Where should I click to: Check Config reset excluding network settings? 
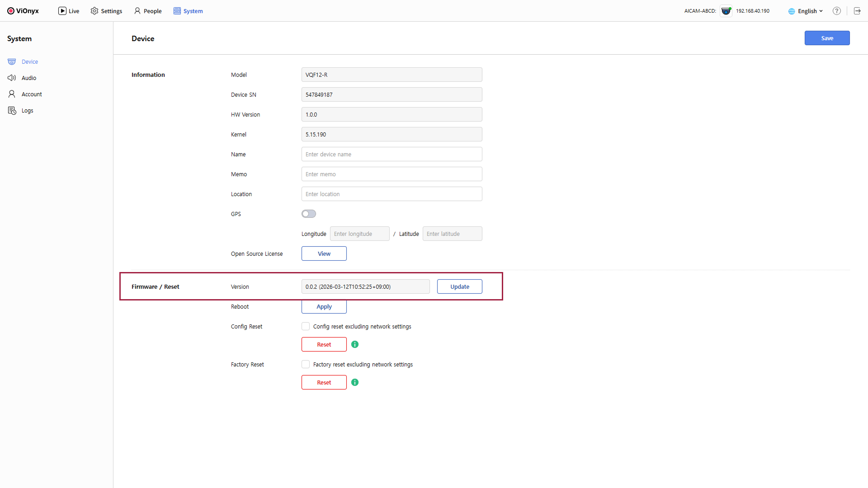point(306,326)
